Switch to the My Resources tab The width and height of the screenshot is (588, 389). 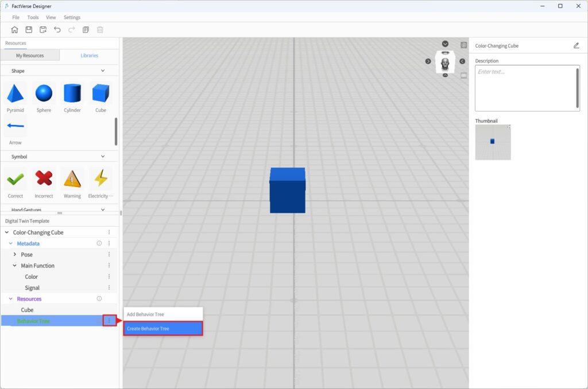click(x=30, y=56)
